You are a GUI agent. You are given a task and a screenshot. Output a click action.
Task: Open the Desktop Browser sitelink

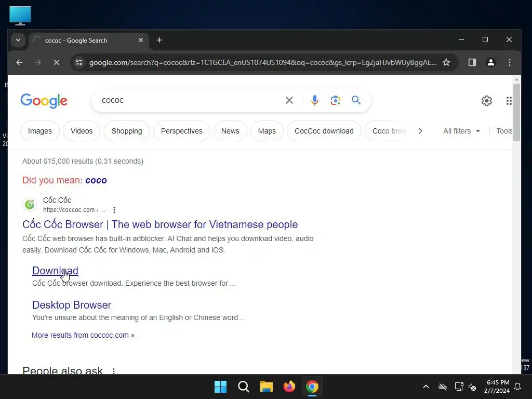tap(72, 304)
